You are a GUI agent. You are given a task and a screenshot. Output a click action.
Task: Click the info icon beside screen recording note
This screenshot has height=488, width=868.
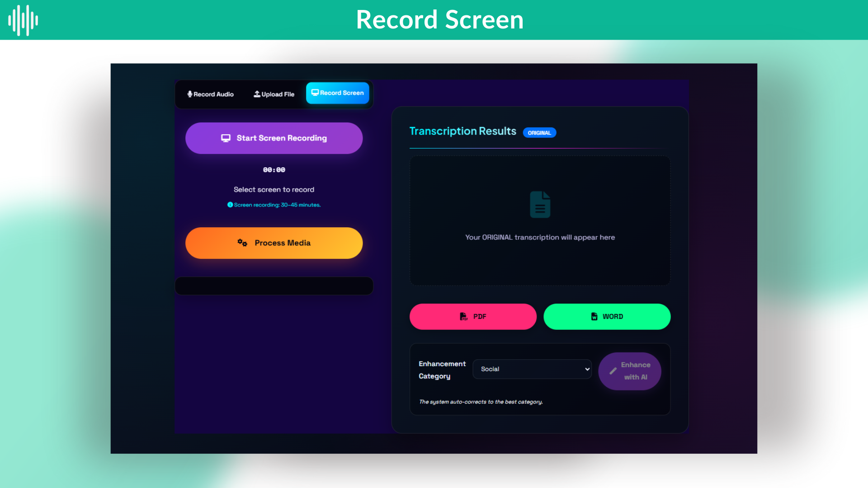click(x=230, y=205)
